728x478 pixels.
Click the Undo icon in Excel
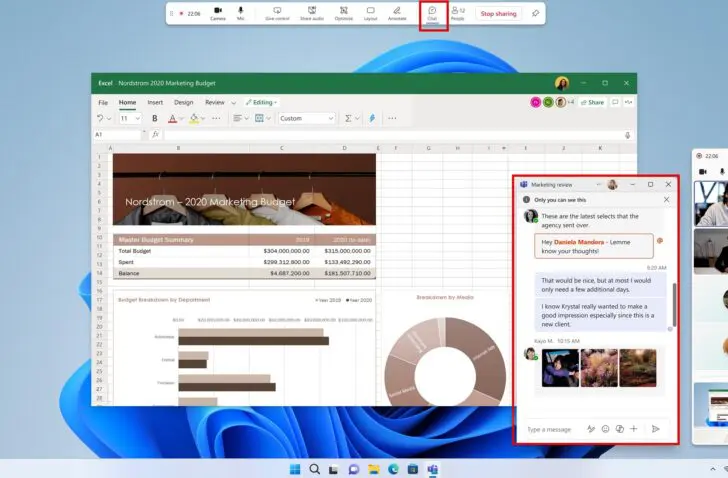click(x=100, y=118)
